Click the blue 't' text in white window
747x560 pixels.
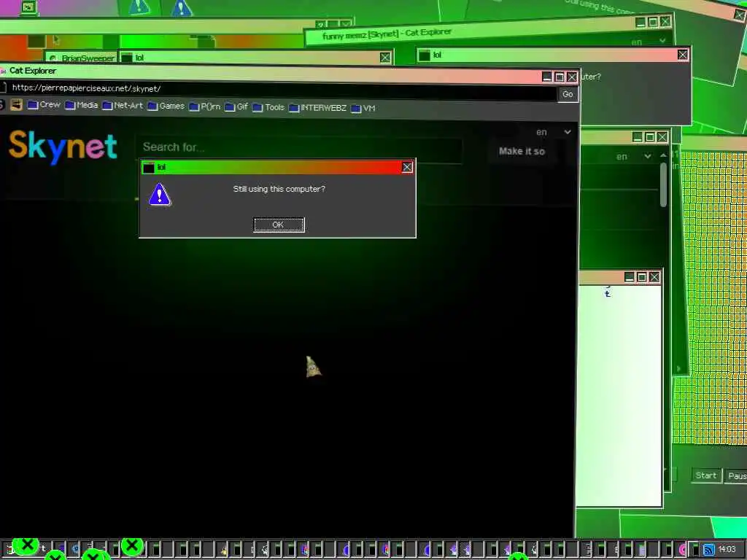608,293
